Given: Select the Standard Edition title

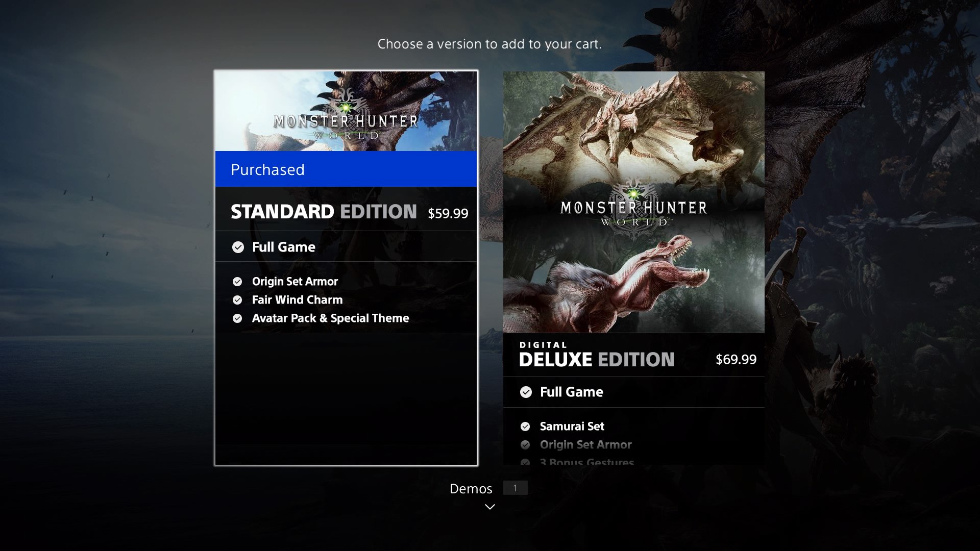Looking at the screenshot, I should (324, 212).
